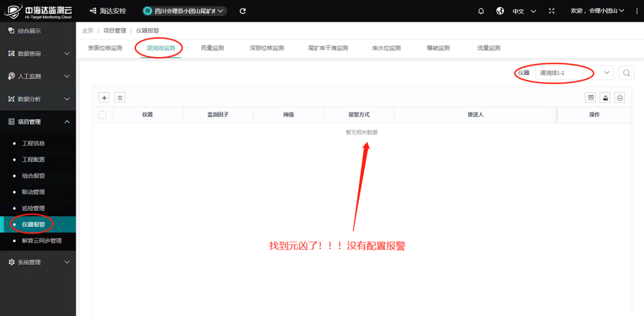This screenshot has width=644, height=316.
Task: Open the 欢迎，会理小团山 user dropdown
Action: pos(598,11)
